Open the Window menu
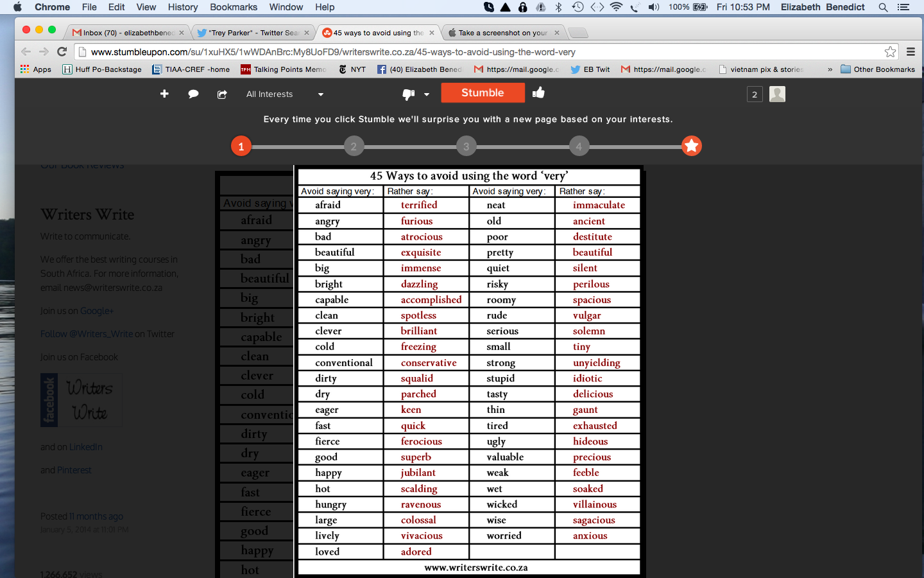924x578 pixels. point(286,7)
